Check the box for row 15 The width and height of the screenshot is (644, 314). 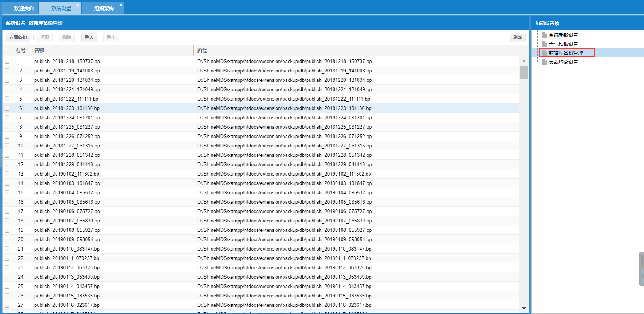click(7, 192)
